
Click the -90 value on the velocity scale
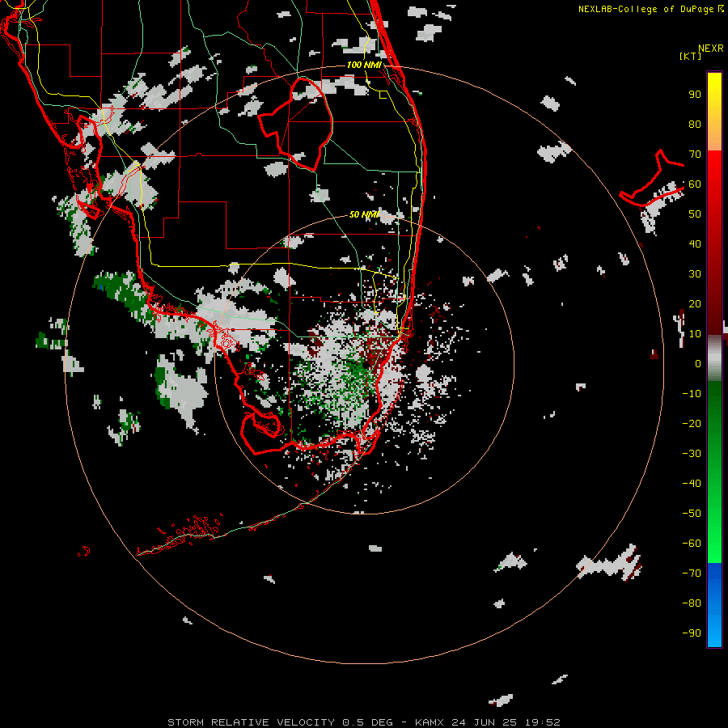692,633
